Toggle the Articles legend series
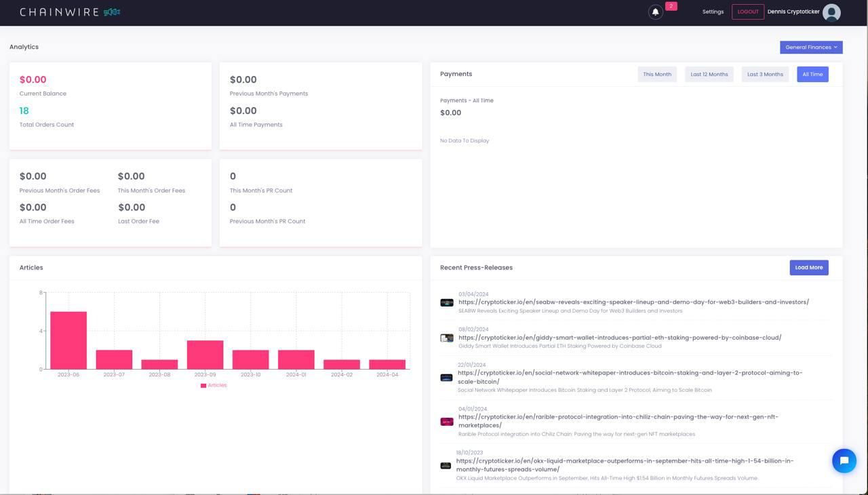The image size is (868, 495). (214, 385)
